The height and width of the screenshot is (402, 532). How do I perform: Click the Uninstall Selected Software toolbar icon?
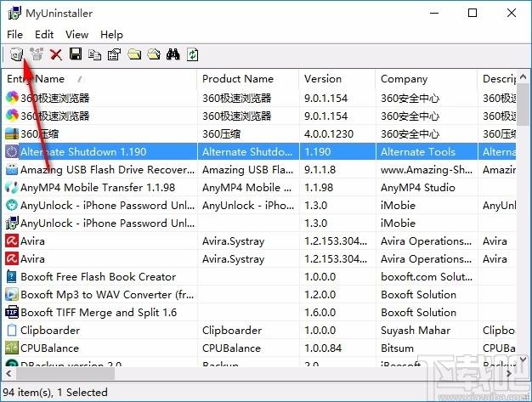pos(16,54)
